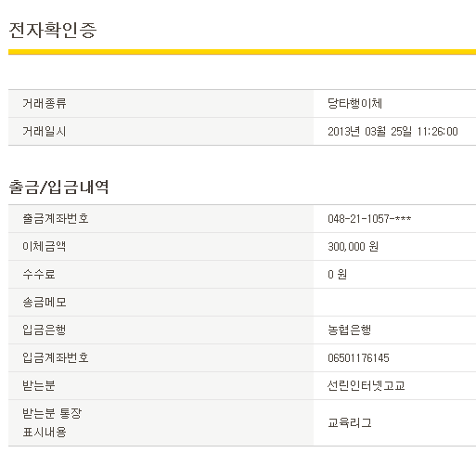Click the 출금계좌번호 label
This screenshot has width=476, height=453.
(56, 218)
